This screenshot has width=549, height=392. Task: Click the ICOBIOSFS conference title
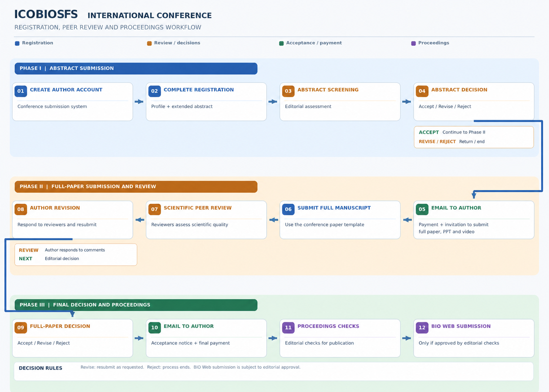point(46,14)
